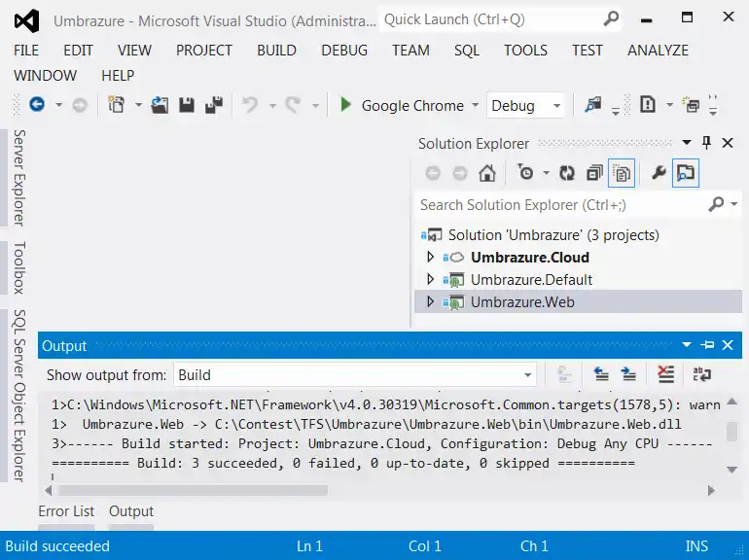749x560 pixels.
Task: Click the Quick Launch magnifier icon
Action: pos(611,18)
